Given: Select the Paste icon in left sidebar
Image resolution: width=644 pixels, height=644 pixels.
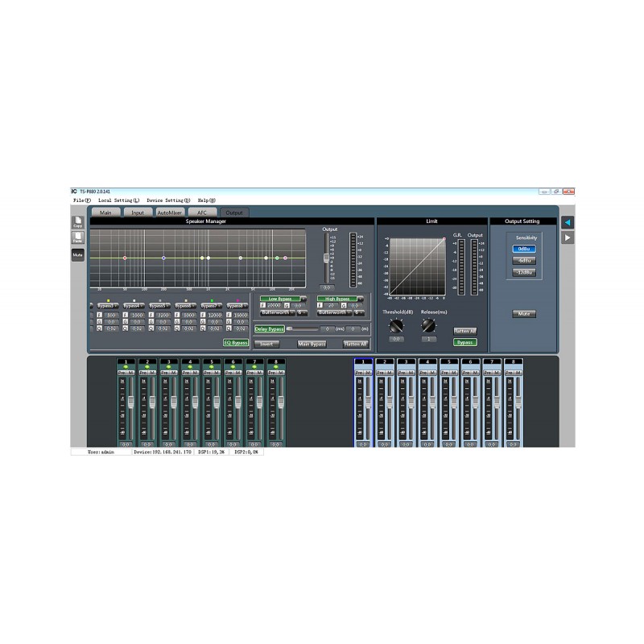Looking at the screenshot, I should pos(76,237).
